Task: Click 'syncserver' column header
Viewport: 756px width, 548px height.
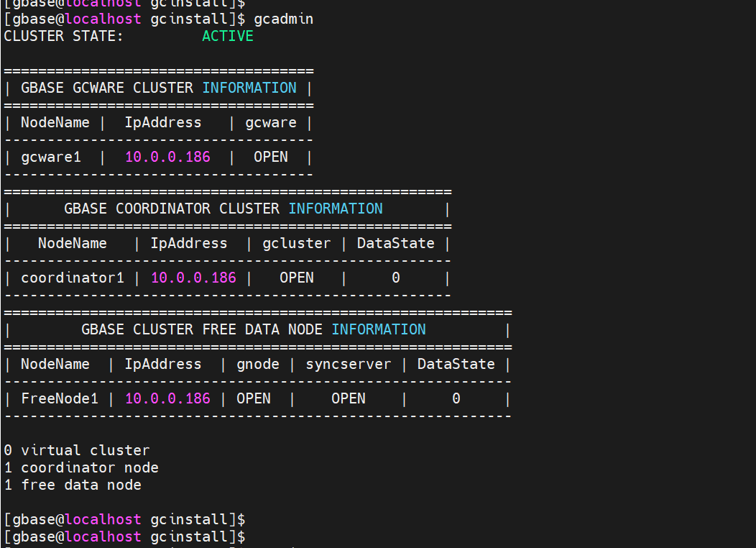Action: [x=349, y=364]
